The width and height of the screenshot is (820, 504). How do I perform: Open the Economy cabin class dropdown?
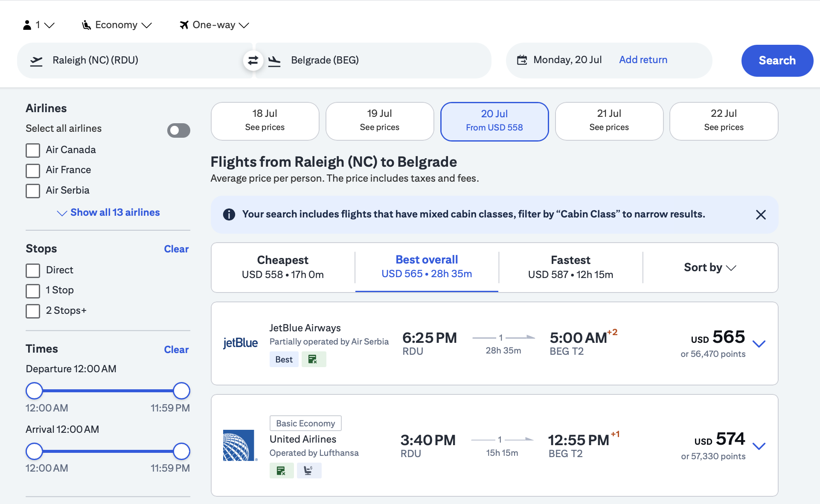(x=116, y=25)
